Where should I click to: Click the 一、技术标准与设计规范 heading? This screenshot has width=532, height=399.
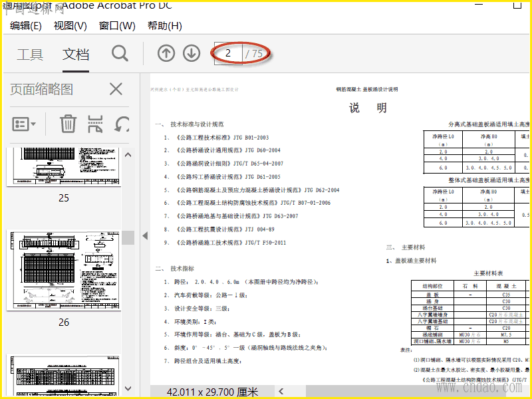tap(190, 124)
